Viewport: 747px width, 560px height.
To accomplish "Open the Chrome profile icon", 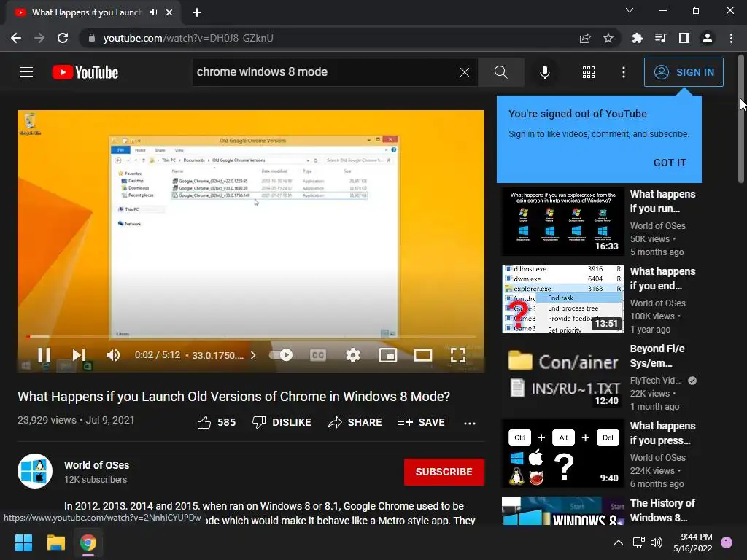I will [x=708, y=38].
